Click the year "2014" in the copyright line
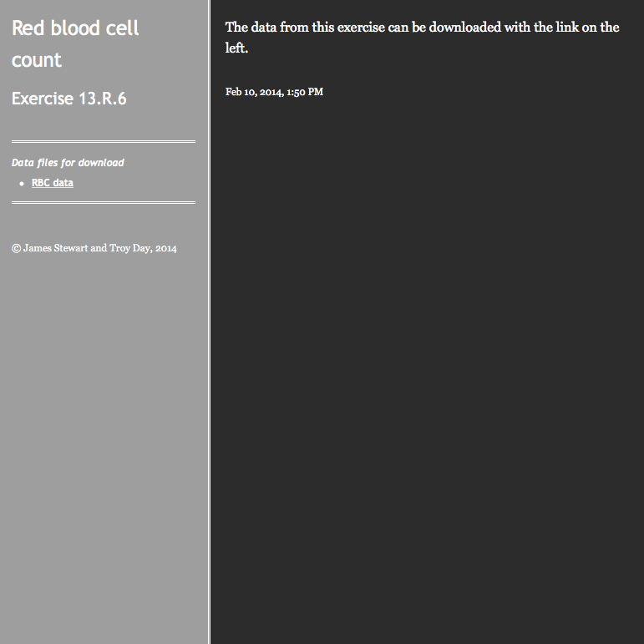The height and width of the screenshot is (644, 644). pyautogui.click(x=166, y=248)
